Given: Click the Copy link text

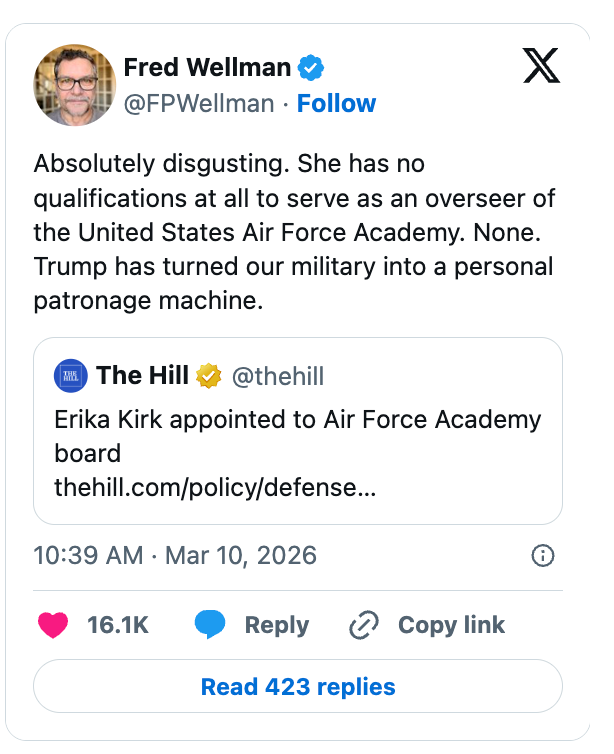Looking at the screenshot, I should click(x=451, y=625).
